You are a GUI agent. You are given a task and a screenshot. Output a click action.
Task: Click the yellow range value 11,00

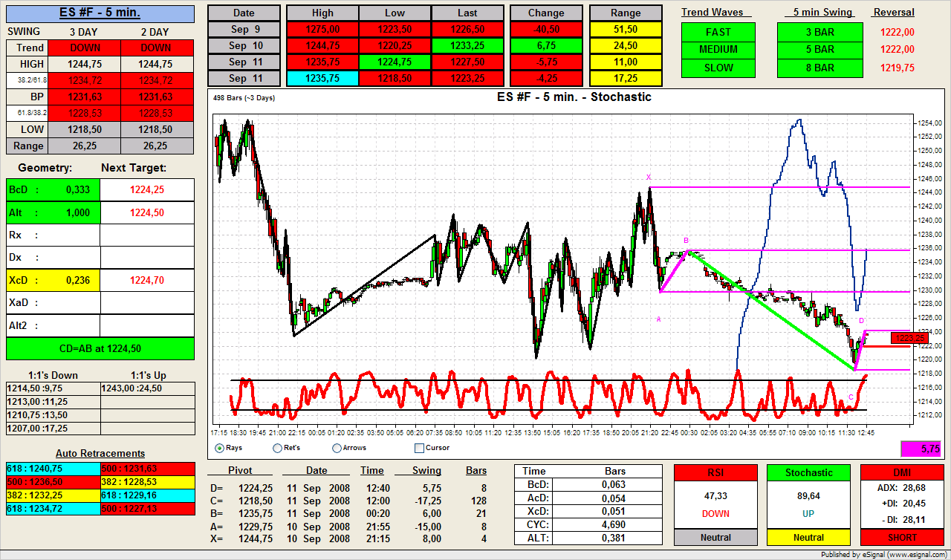tap(626, 62)
